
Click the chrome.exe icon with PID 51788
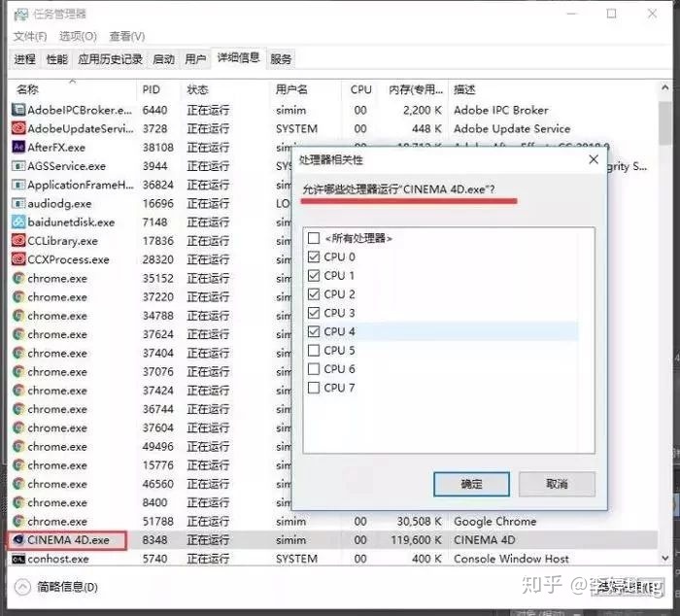[x=18, y=521]
